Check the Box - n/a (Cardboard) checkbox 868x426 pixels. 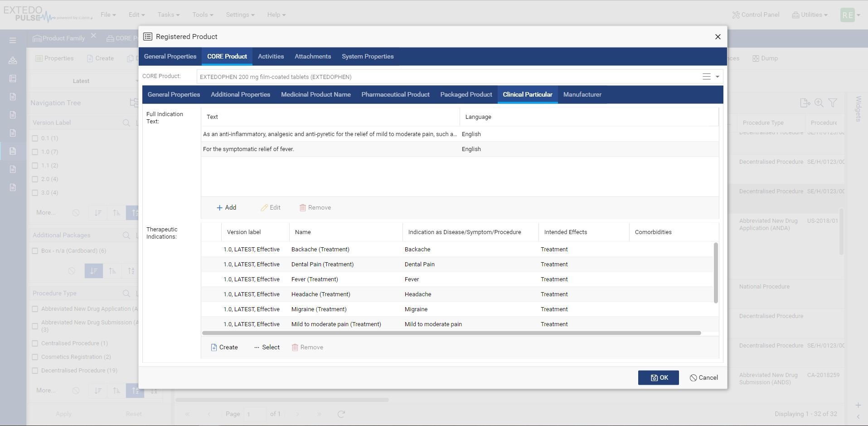click(x=35, y=251)
